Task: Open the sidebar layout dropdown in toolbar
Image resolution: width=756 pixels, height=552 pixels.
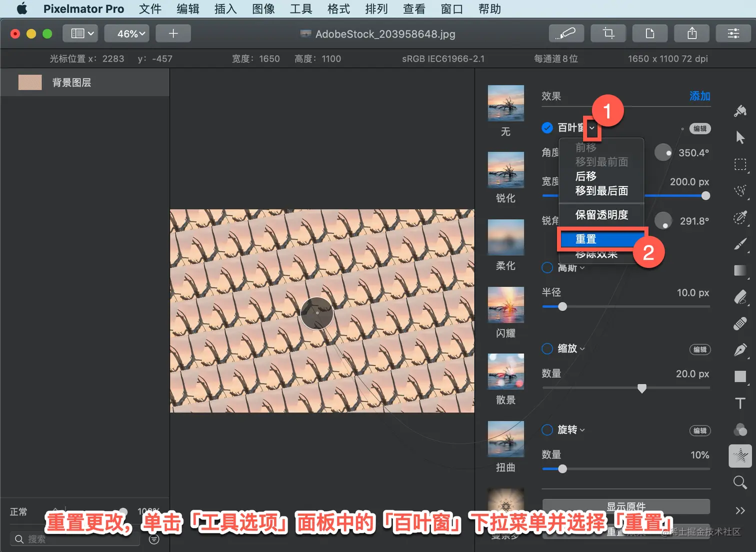Action: pos(80,34)
